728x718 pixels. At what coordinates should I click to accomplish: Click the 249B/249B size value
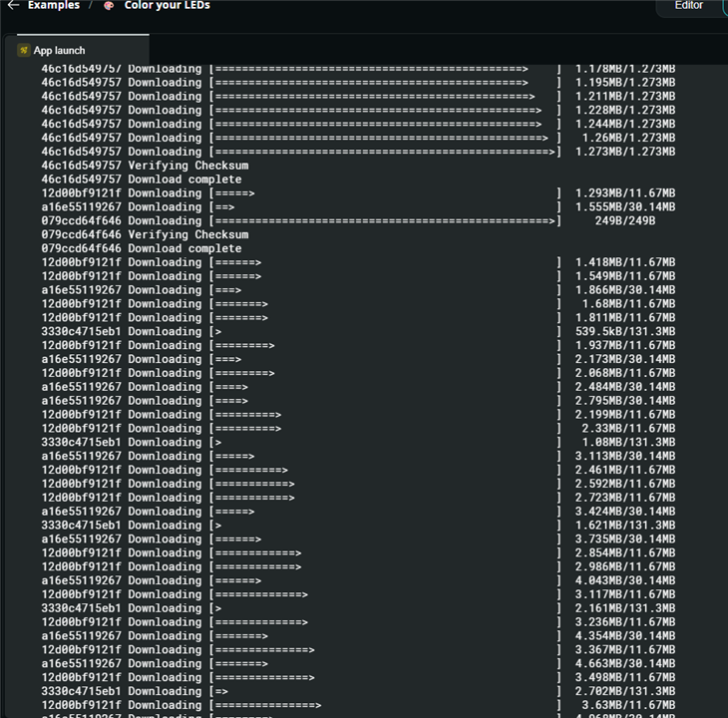point(625,220)
